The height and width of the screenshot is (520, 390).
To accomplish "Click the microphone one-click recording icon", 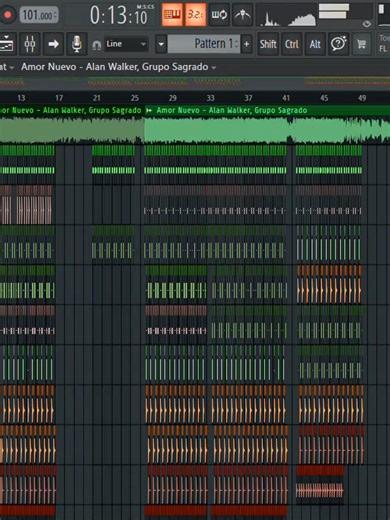I will 77,44.
